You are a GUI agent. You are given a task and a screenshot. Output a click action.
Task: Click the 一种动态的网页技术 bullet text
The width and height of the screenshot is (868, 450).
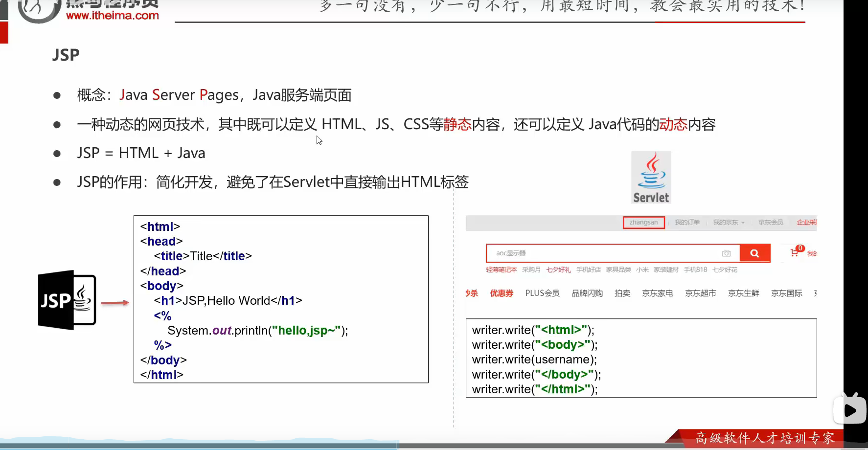396,124
